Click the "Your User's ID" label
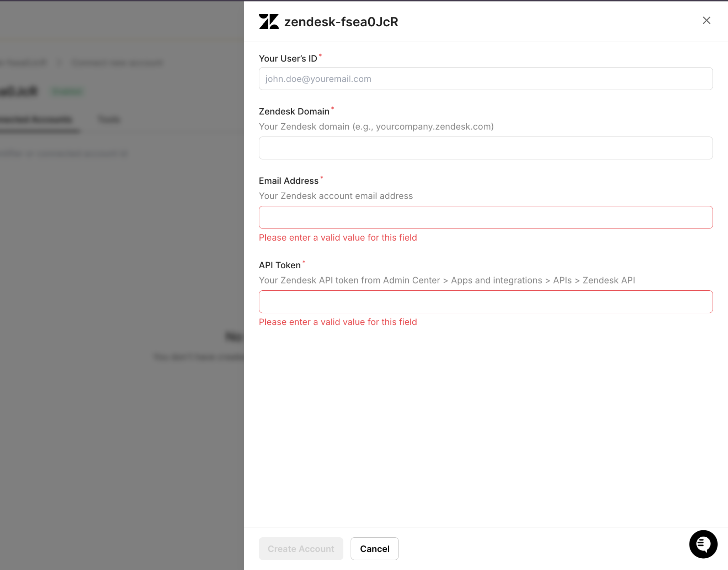 pyautogui.click(x=288, y=59)
